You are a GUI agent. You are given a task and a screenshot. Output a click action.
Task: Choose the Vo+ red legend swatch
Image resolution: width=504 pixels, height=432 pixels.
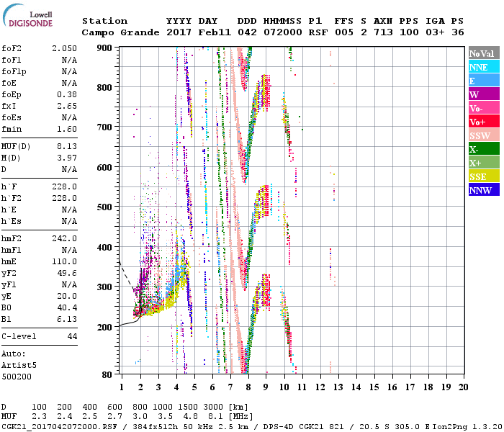coord(481,122)
